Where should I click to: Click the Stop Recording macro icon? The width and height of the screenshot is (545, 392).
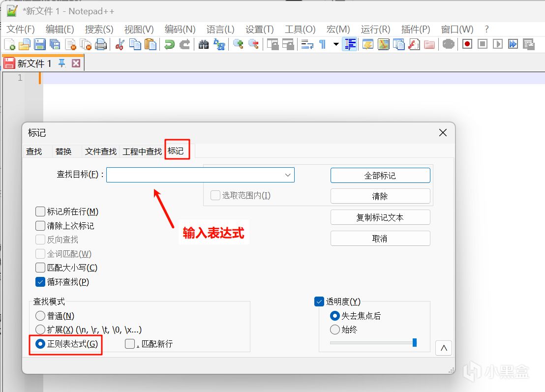pyautogui.click(x=483, y=44)
